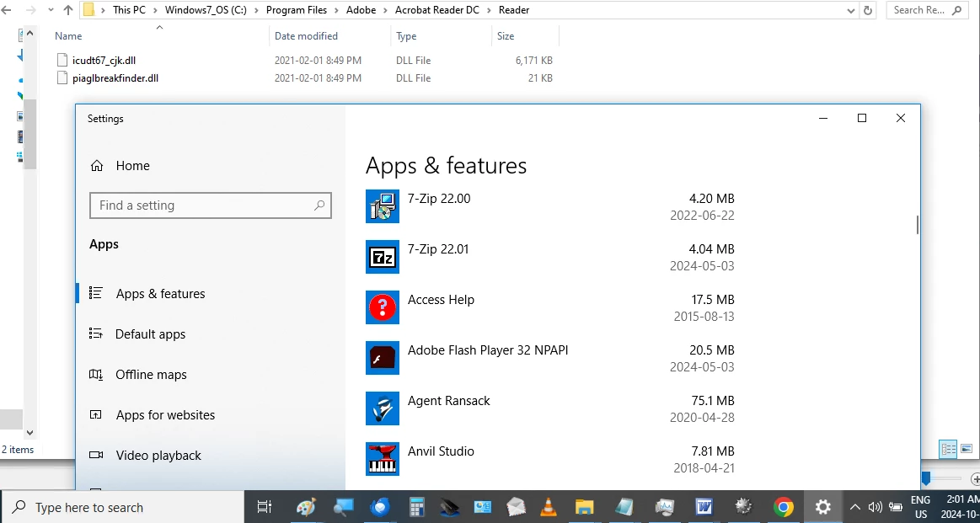The width and height of the screenshot is (980, 523).
Task: Open the Explorer address bar history dropdown
Action: coord(850,10)
